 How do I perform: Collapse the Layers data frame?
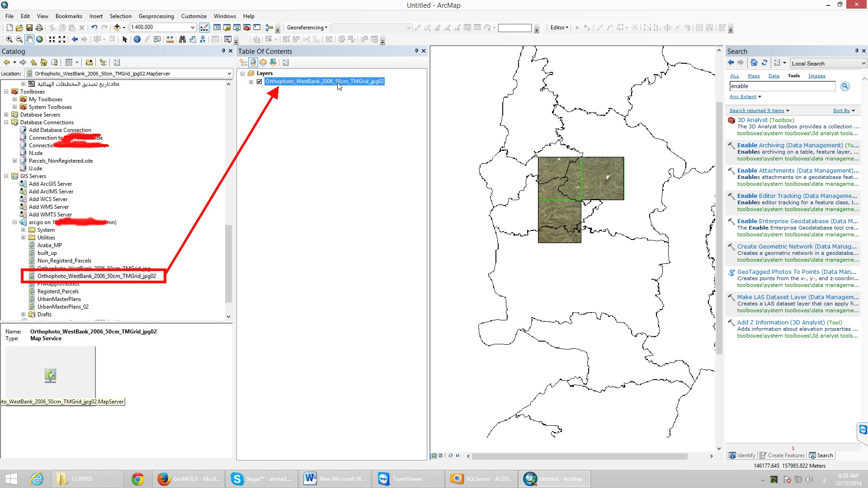(242, 74)
